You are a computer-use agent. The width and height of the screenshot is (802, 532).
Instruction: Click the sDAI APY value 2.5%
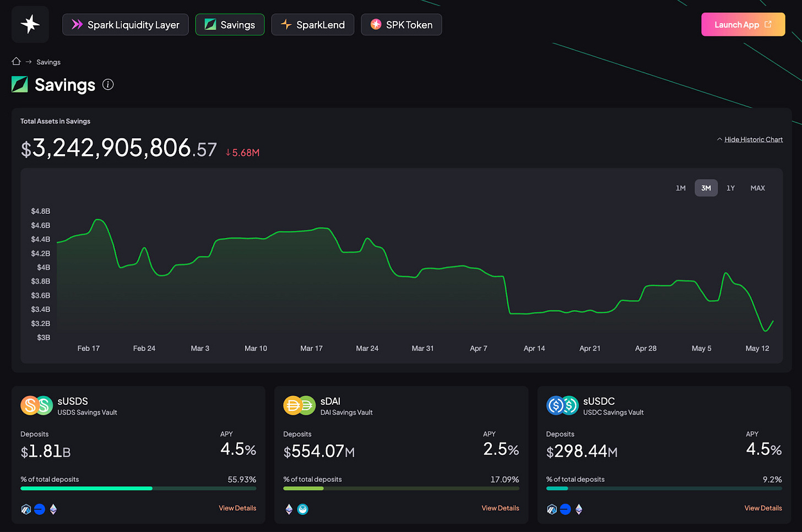point(501,449)
